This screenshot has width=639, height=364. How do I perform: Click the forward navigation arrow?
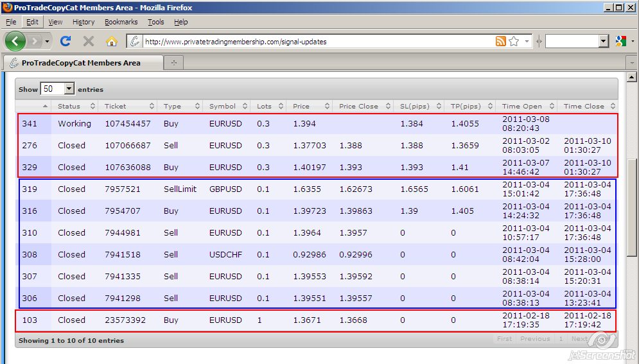coord(35,41)
